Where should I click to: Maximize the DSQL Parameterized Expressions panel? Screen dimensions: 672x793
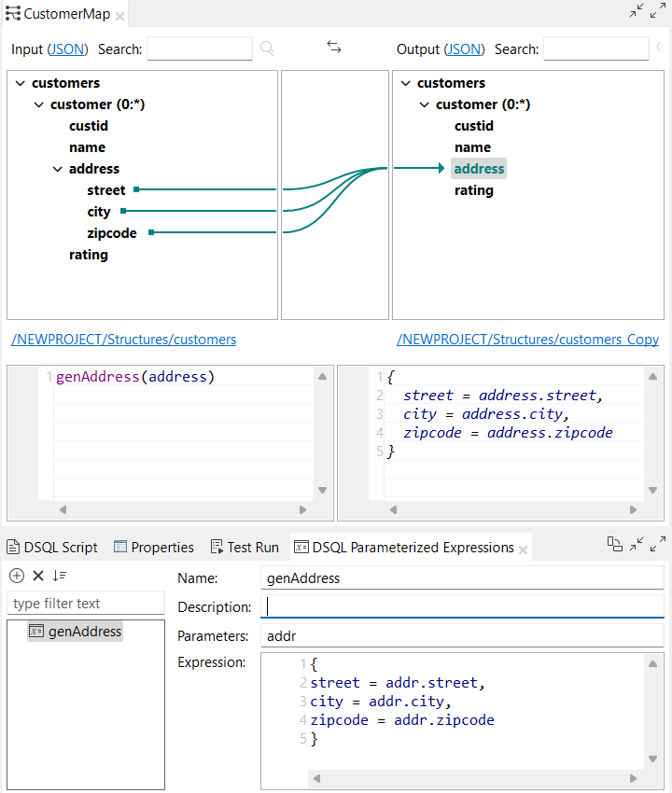(x=658, y=544)
